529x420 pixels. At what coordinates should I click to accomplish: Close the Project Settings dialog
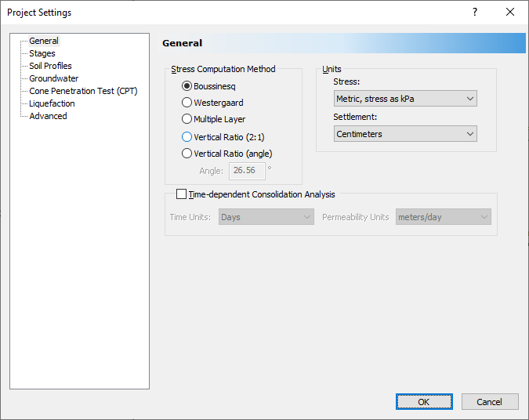point(510,13)
